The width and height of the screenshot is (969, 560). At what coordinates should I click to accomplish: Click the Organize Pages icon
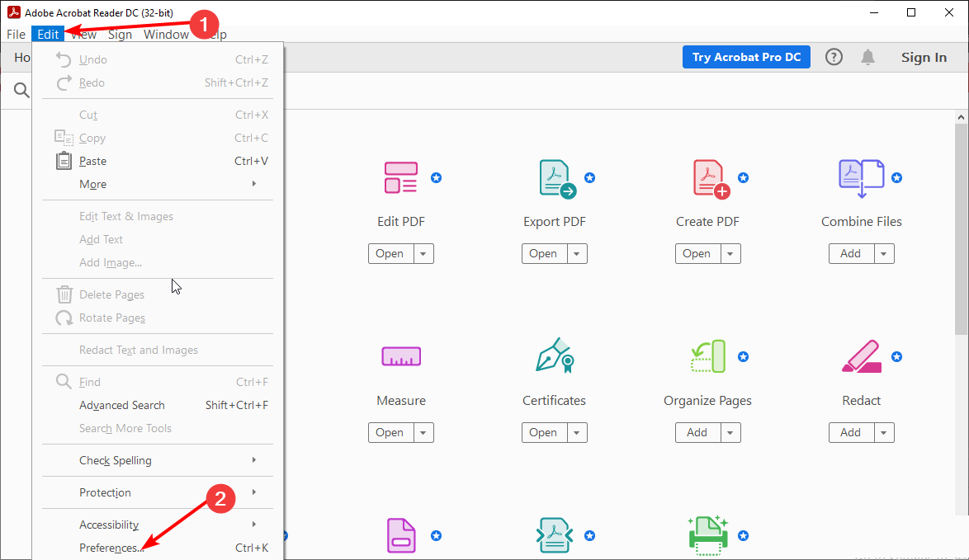[707, 356]
